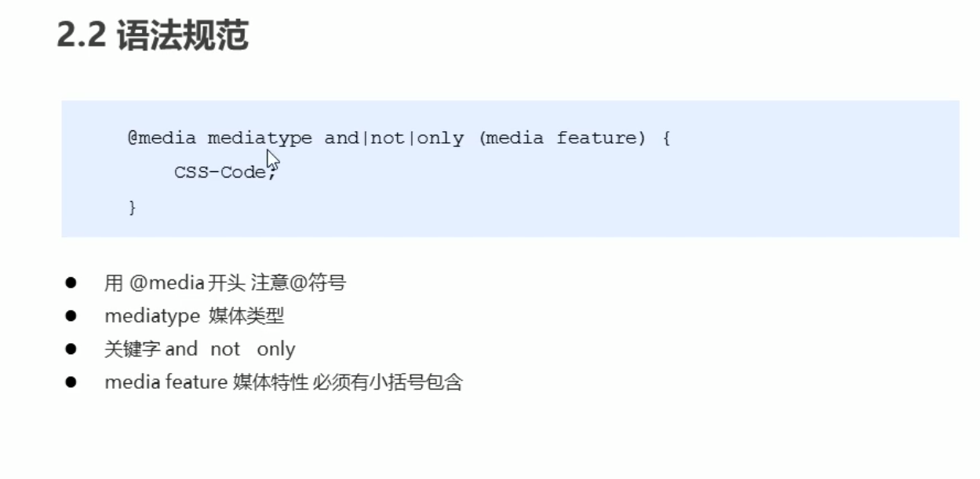Click bullet dot beside 关键字 line
Image resolution: width=980 pixels, height=479 pixels.
71,349
